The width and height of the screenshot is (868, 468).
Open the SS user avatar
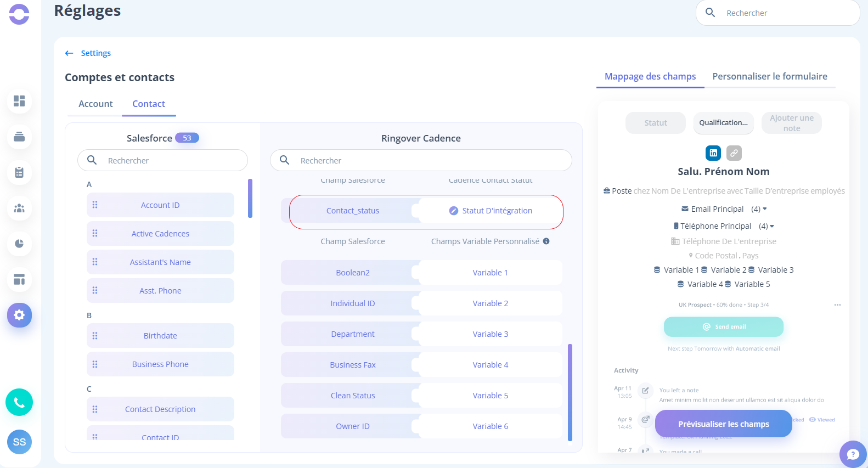(x=19, y=442)
